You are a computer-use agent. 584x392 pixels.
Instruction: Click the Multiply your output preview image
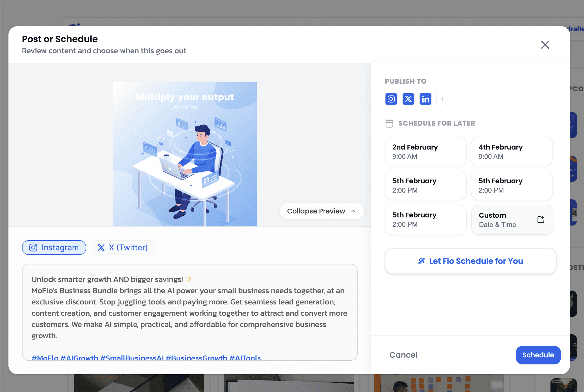tap(185, 154)
